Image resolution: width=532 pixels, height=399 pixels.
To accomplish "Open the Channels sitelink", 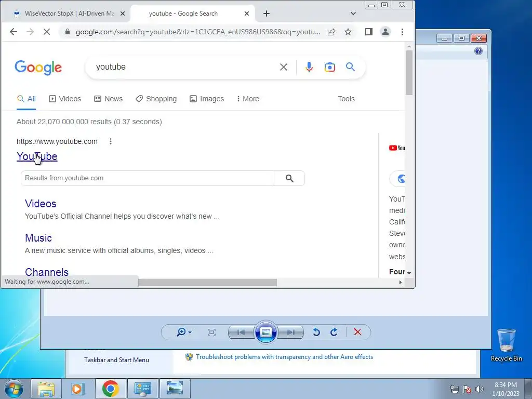I will point(47,272).
